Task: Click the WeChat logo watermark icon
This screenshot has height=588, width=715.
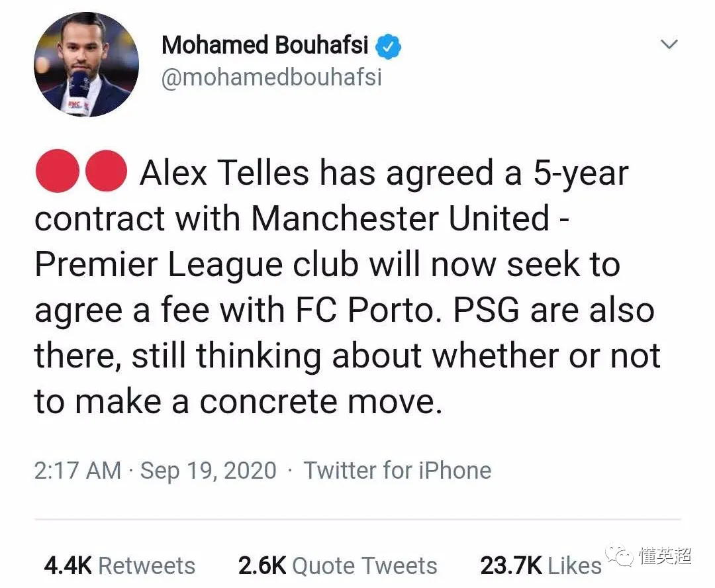Action: (618, 555)
